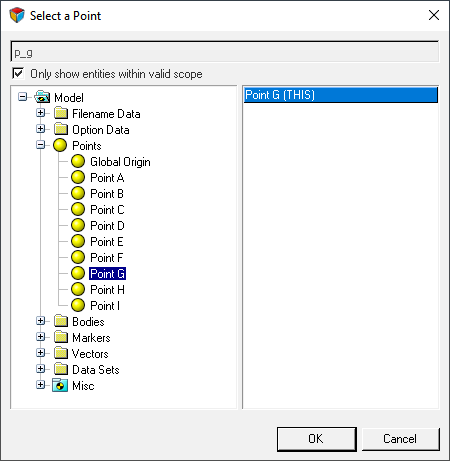Click the p_g text field
This screenshot has width=450, height=461.
pos(225,52)
